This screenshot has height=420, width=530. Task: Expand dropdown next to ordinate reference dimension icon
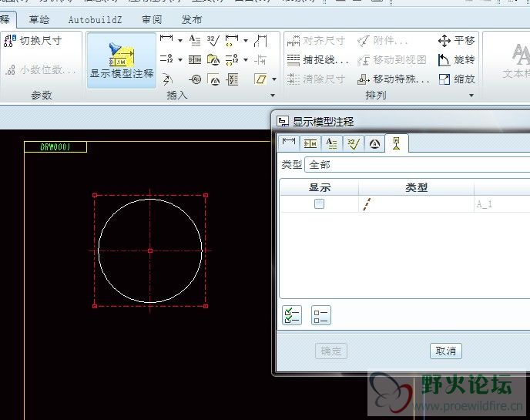[x=246, y=60]
